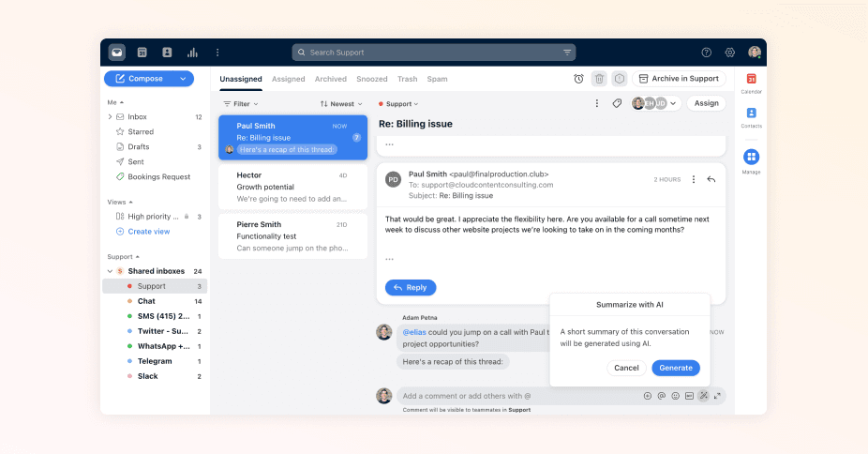Screen dimensions: 868x454
Task: Click the Assign button
Action: coord(707,103)
